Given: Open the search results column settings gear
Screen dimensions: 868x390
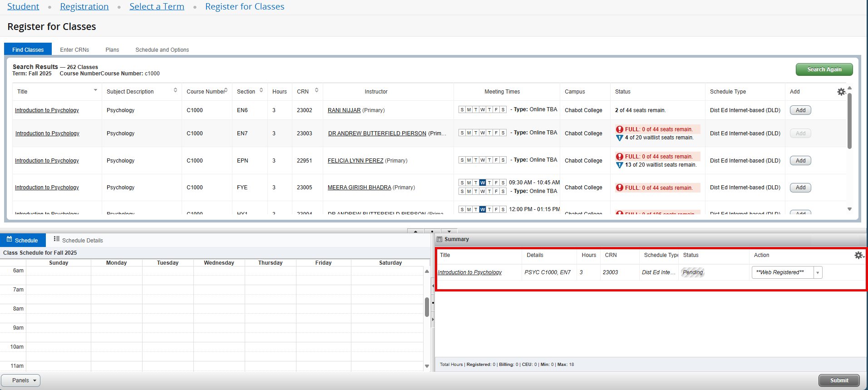Looking at the screenshot, I should point(841,92).
